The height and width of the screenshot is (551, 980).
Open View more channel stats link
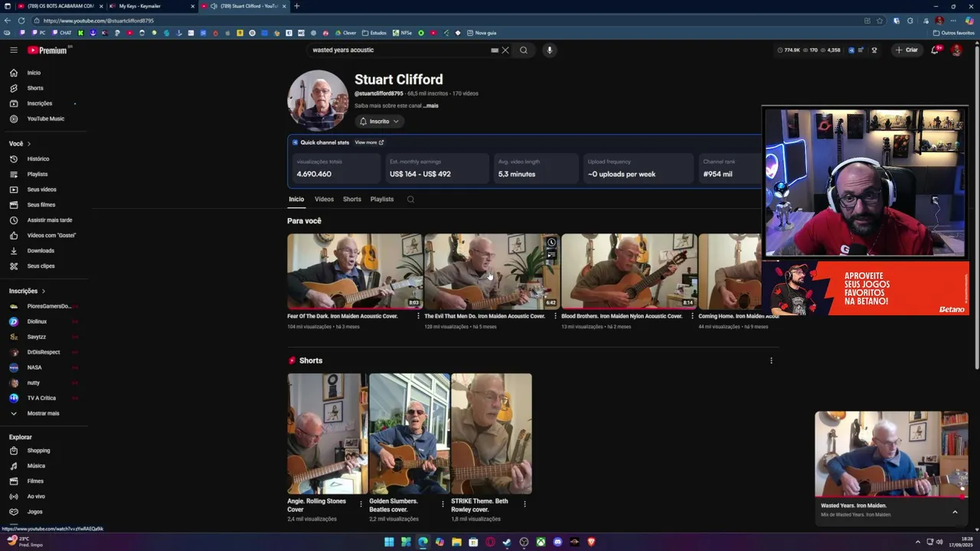click(x=369, y=142)
